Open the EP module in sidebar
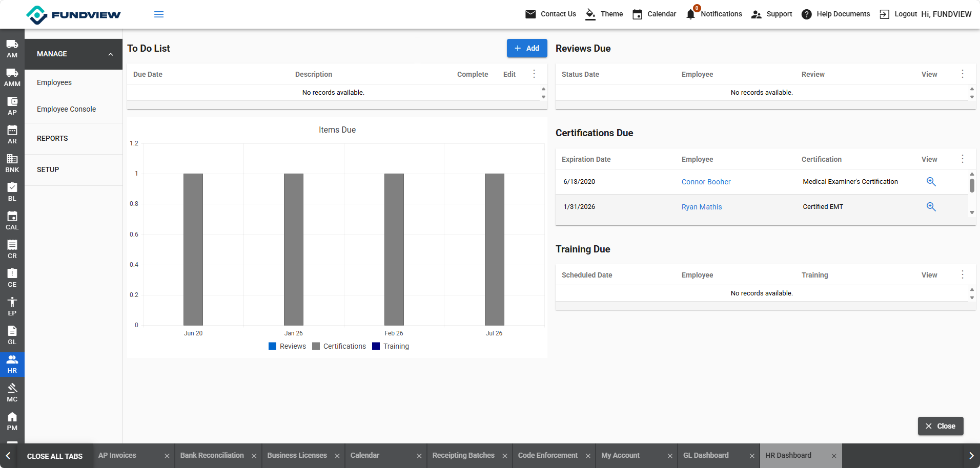 (12, 307)
